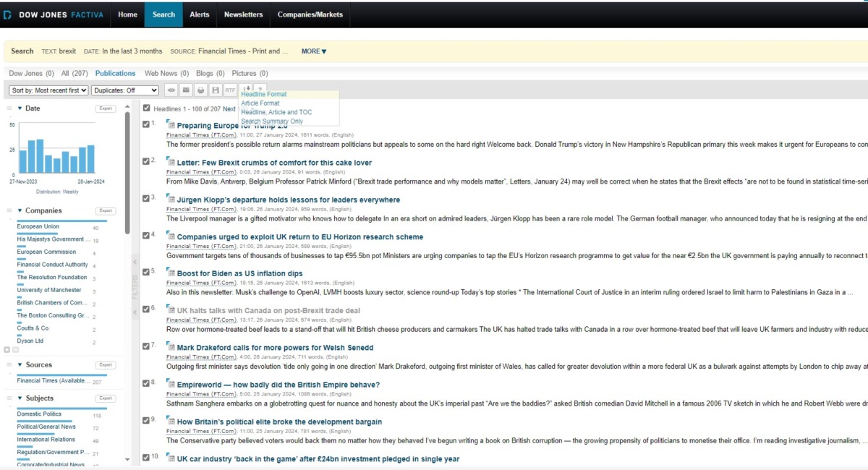Click the Dow Jones Factiva logo icon
The image size is (868, 470).
pos(8,14)
